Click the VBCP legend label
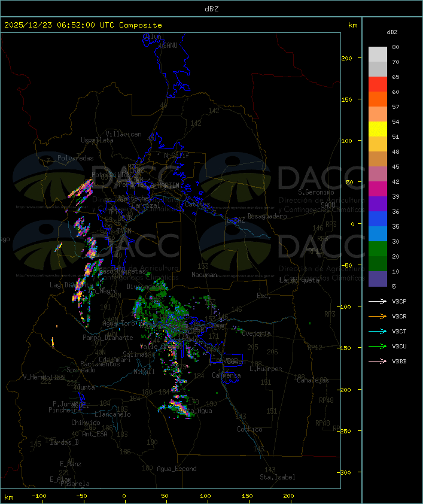 coord(399,302)
